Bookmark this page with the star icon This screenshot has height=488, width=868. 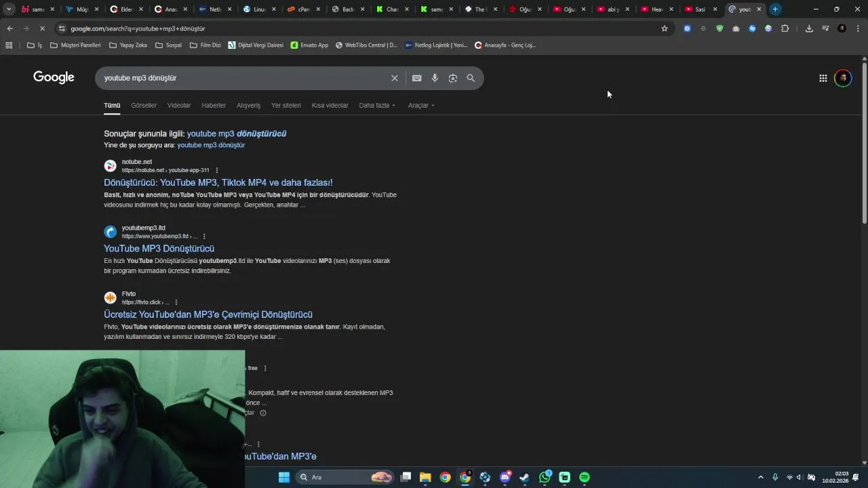tap(665, 28)
